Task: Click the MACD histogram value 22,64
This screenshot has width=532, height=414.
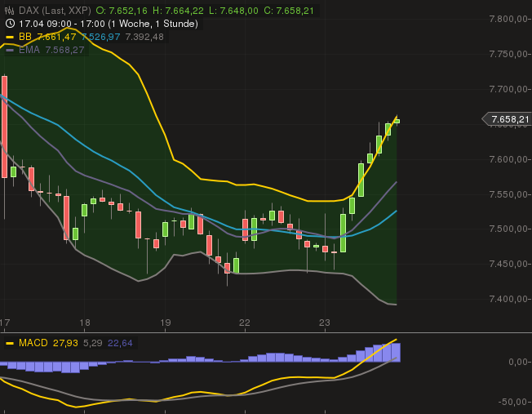Action: click(120, 343)
